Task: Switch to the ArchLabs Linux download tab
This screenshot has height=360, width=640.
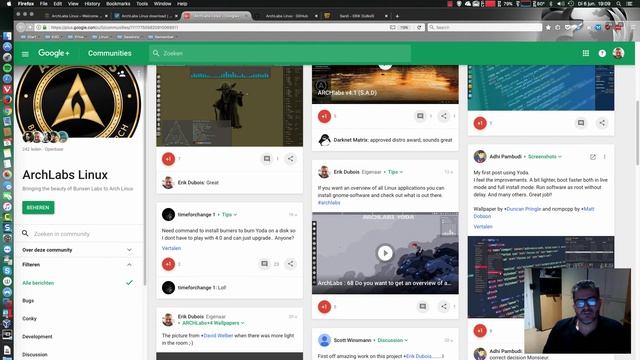Action: (x=146, y=16)
